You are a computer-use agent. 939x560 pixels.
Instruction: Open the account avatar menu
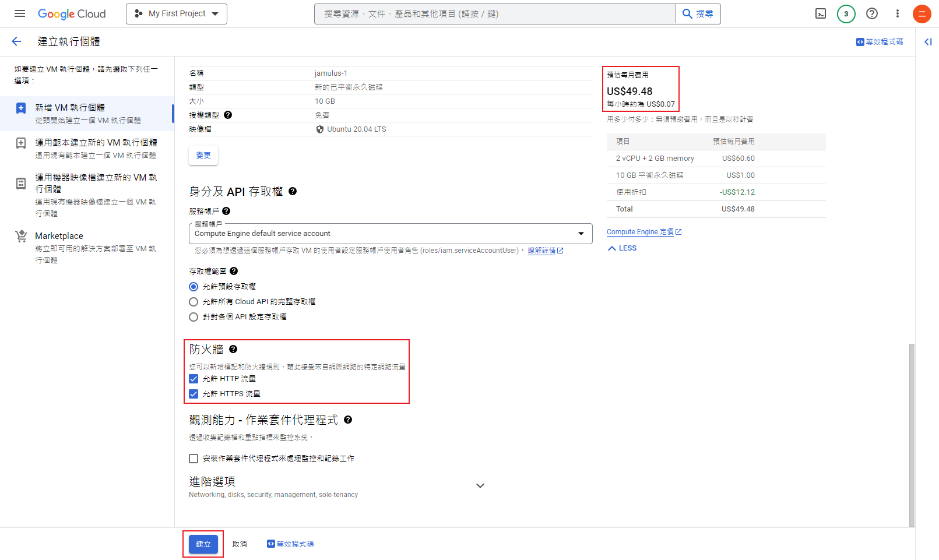[x=922, y=13]
